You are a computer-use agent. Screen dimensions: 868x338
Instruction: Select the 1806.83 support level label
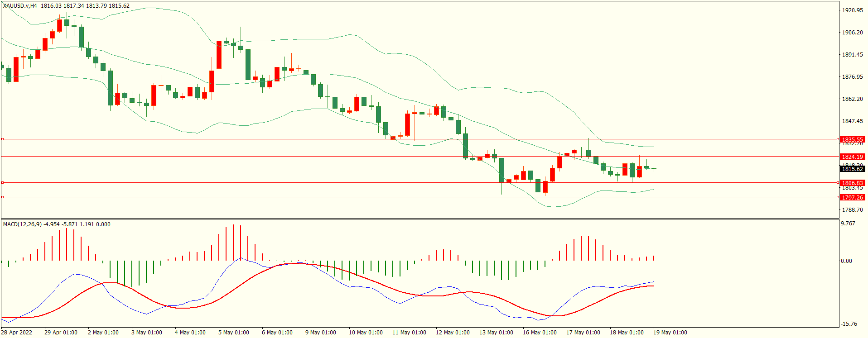(x=852, y=183)
